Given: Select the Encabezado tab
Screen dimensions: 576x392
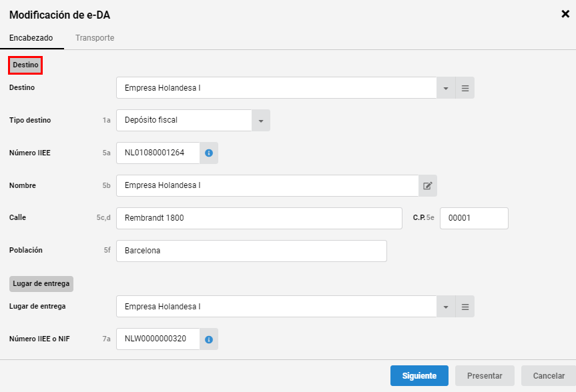Looking at the screenshot, I should [x=31, y=38].
